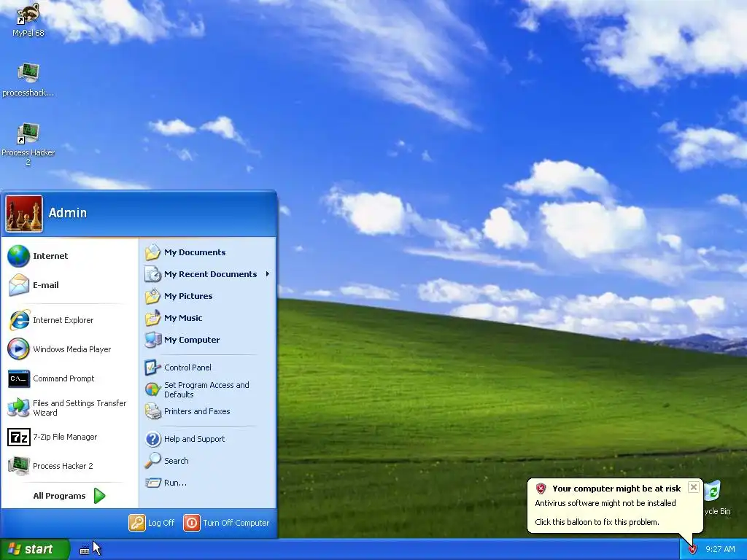747x560 pixels.
Task: Click the Printers and Faxes icon
Action: tap(153, 411)
